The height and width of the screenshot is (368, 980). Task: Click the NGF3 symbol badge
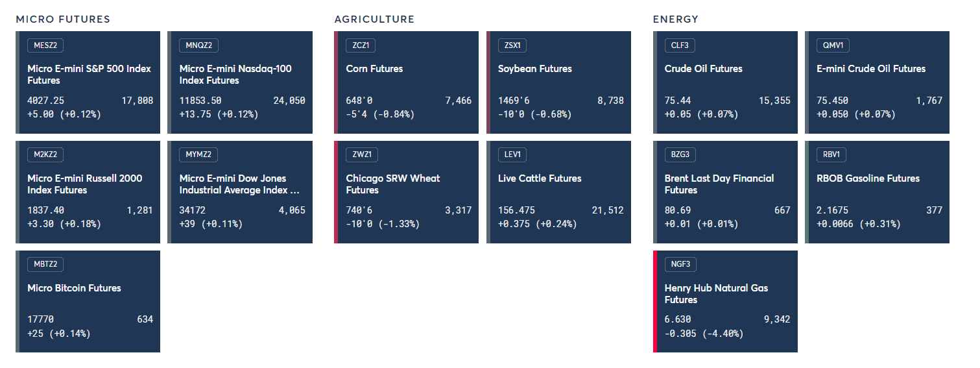coord(680,265)
